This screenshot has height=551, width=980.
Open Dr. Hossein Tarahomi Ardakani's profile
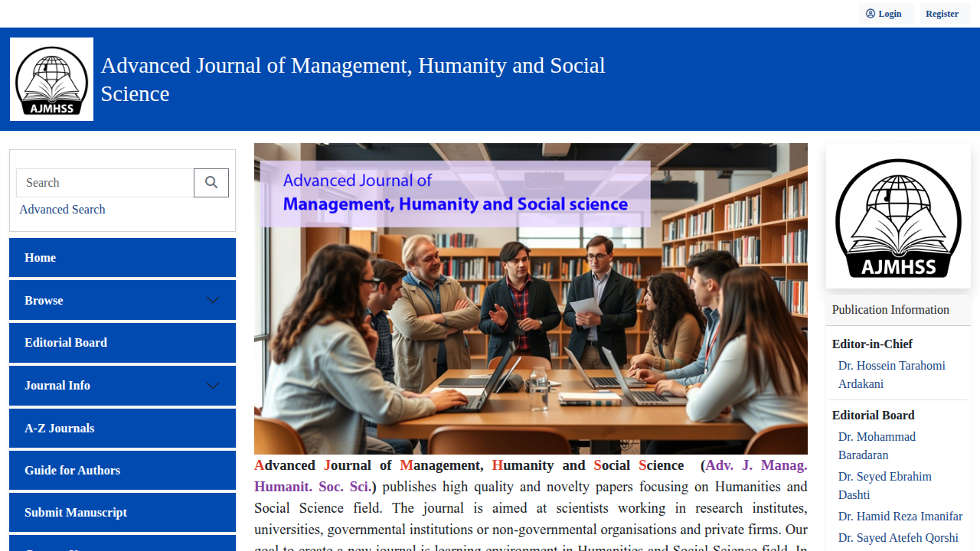pyautogui.click(x=892, y=375)
